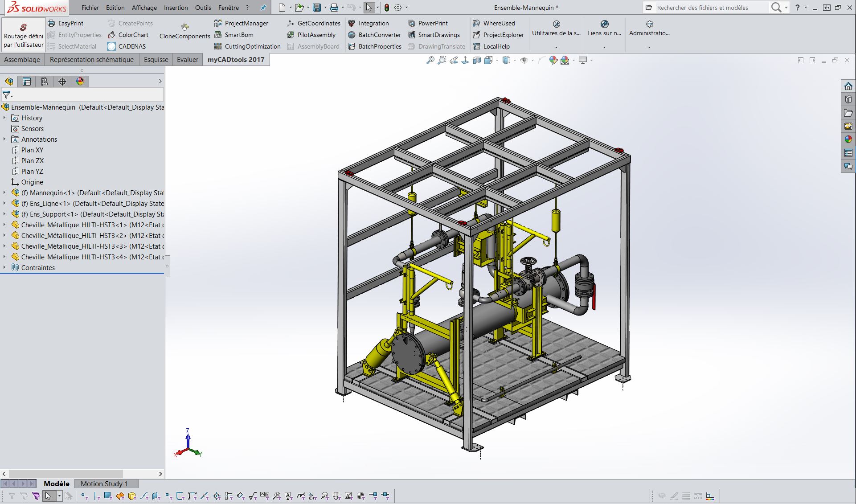Open PilotAssembly tool
Screen dimensions: 856x504
pos(311,35)
